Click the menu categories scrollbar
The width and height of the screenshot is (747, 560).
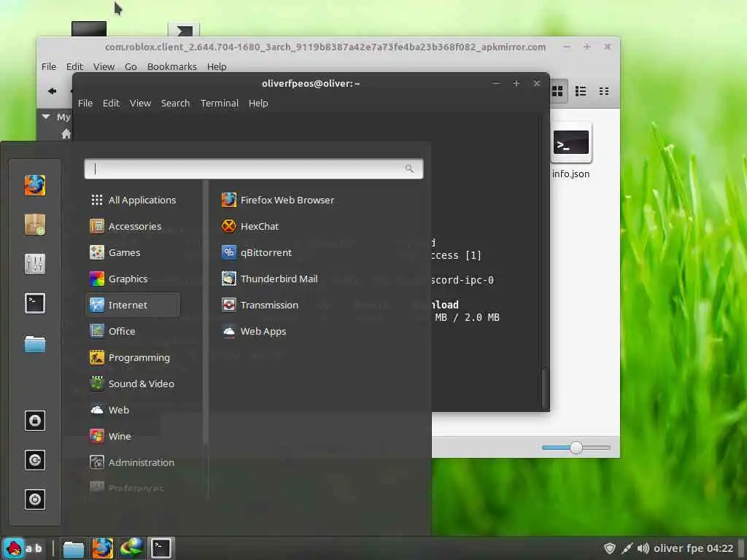[x=206, y=312]
